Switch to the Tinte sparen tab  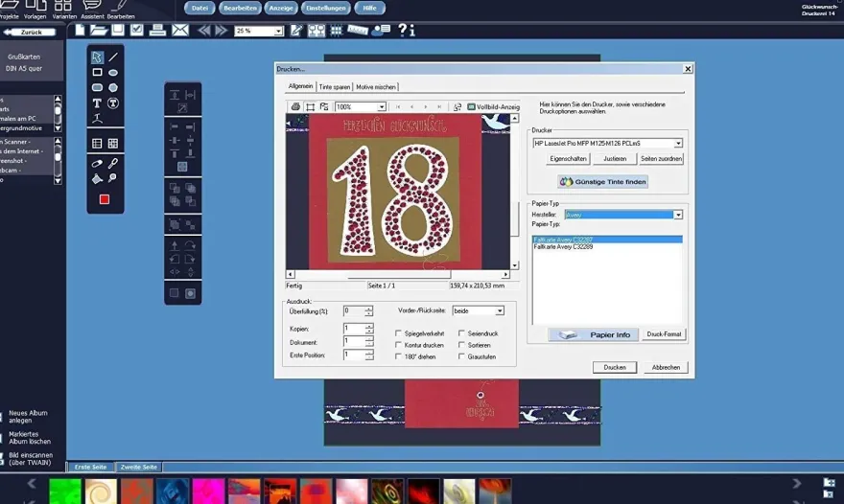335,86
